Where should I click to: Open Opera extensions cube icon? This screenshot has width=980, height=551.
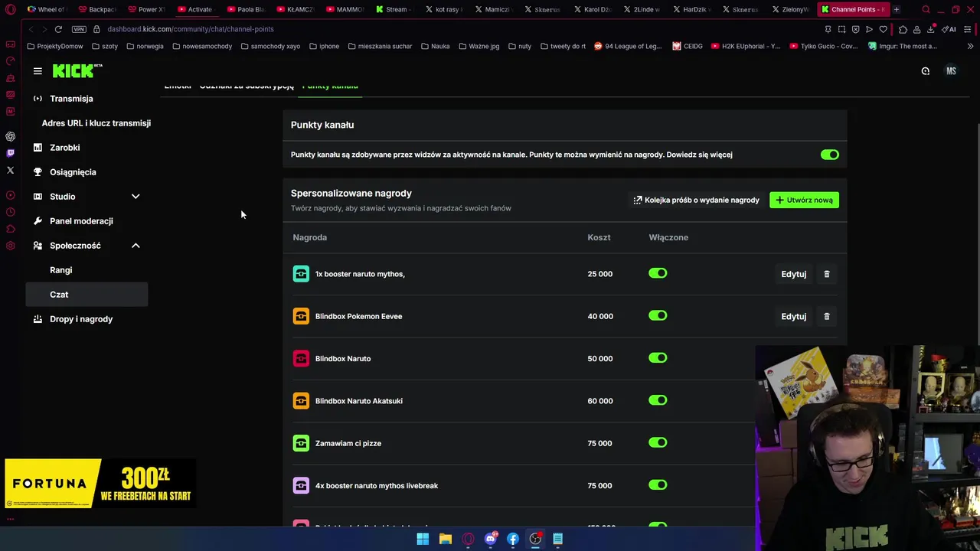coord(903,29)
